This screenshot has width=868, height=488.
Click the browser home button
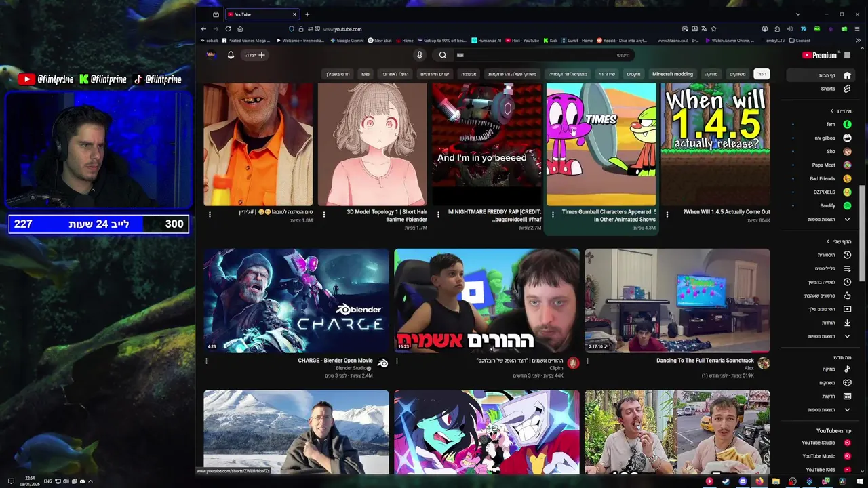pos(240,29)
